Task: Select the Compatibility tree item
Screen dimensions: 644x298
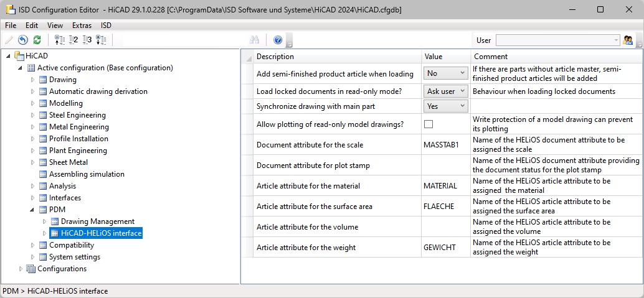Action: pos(72,245)
